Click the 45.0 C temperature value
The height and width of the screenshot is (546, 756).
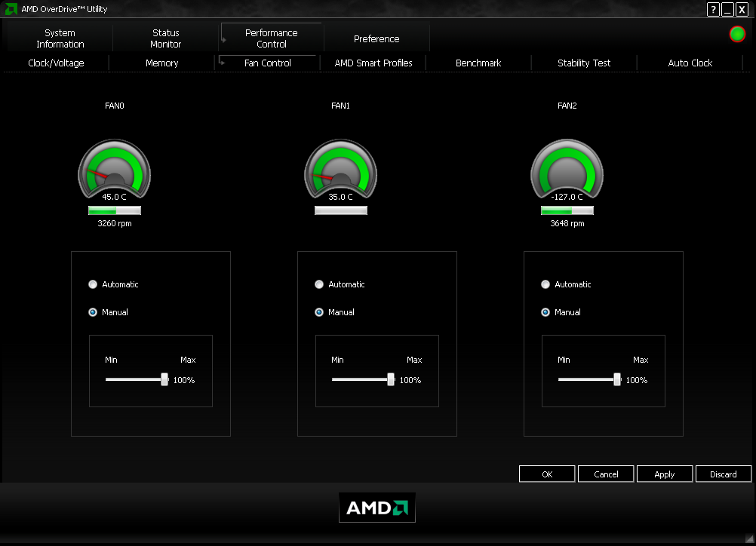click(x=114, y=197)
